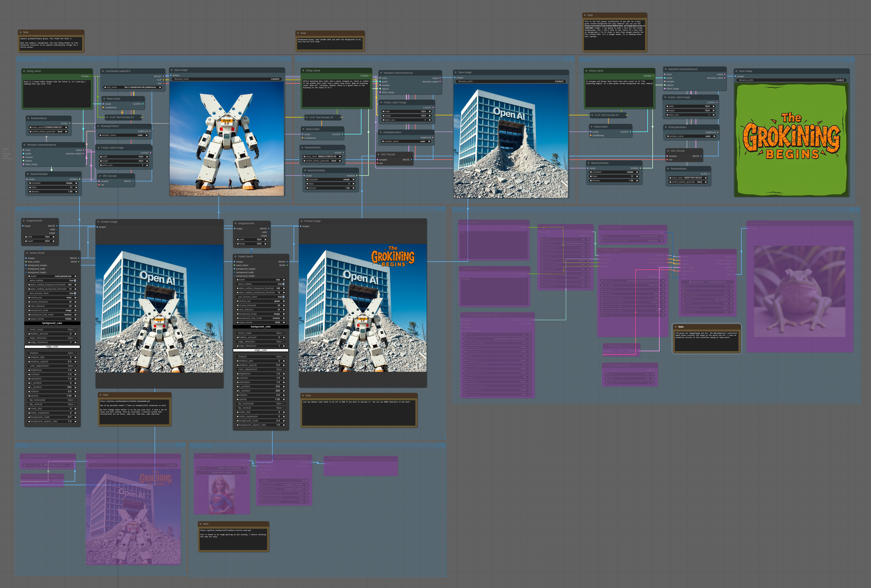This screenshot has height=588, width=871.
Task: Click the eye icon in Geeky RemB group header
Action: [443, 208]
